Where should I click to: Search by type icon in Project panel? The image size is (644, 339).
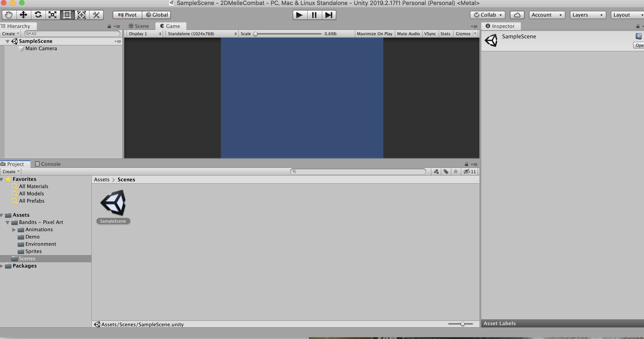[436, 172]
